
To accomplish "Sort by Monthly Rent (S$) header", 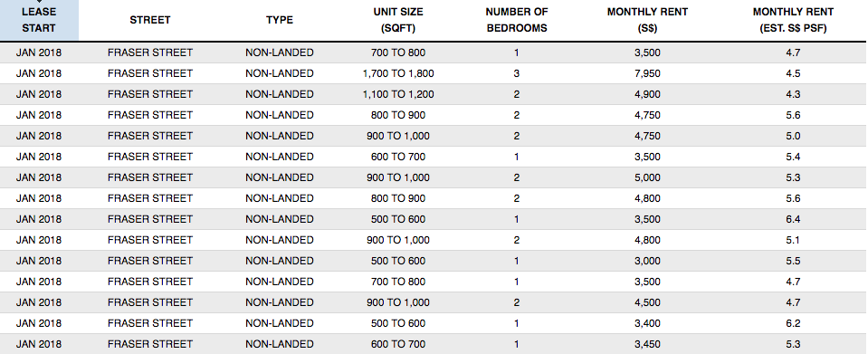I will tap(647, 20).
